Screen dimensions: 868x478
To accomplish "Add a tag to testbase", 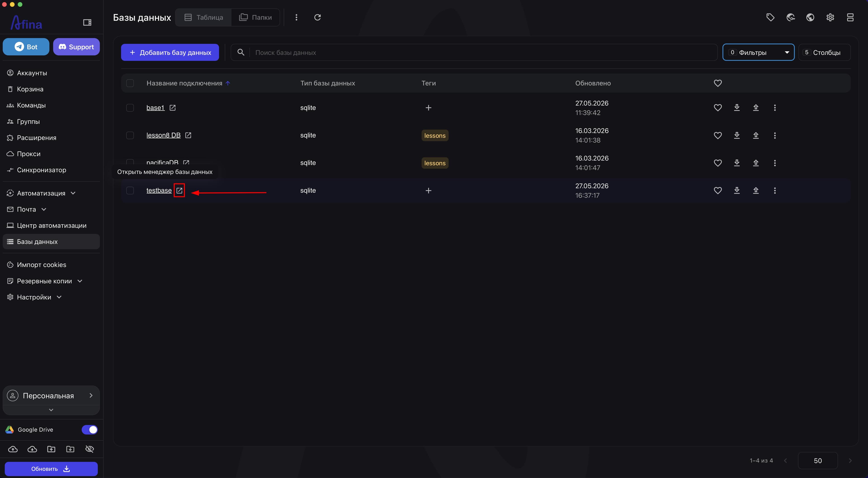I will 428,190.
